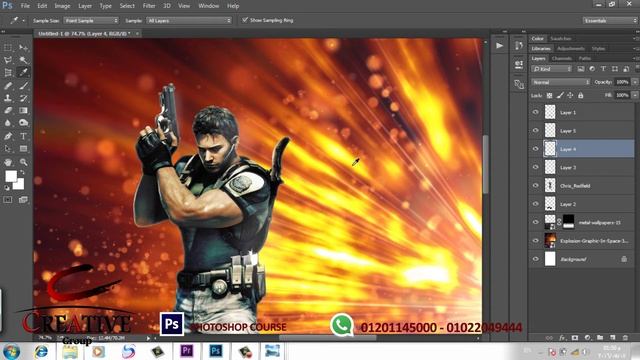This screenshot has width=640, height=360.
Task: Select the Eyedropper tool in toolbox
Action: [x=23, y=73]
